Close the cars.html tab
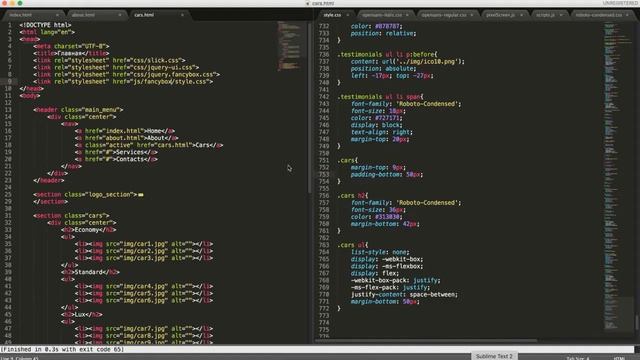 [x=182, y=15]
